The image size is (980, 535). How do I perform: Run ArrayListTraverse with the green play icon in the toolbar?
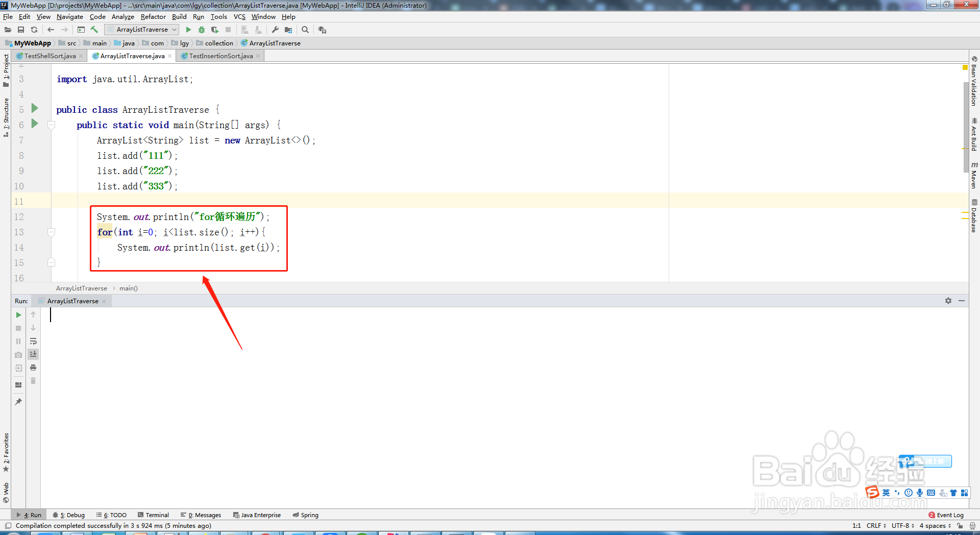pos(188,30)
